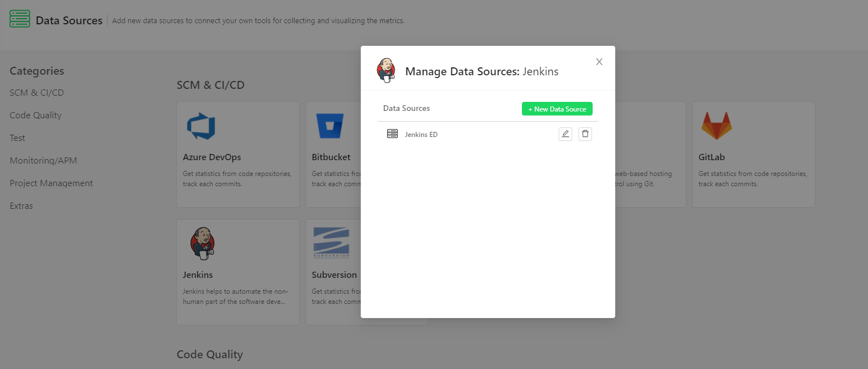Click the Subversion logo
Image resolution: width=868 pixels, height=369 pixels.
[x=331, y=243]
